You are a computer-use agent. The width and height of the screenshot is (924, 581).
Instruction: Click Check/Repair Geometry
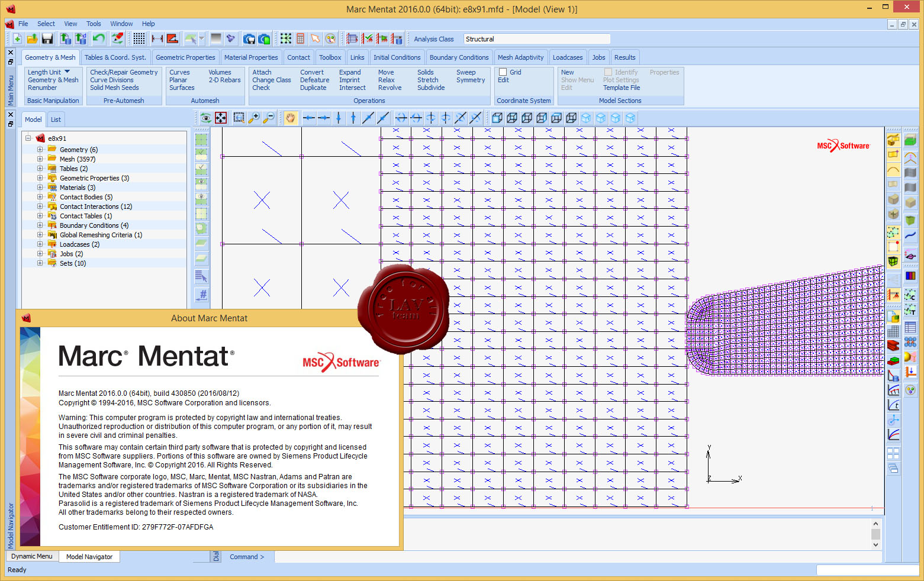pos(124,72)
